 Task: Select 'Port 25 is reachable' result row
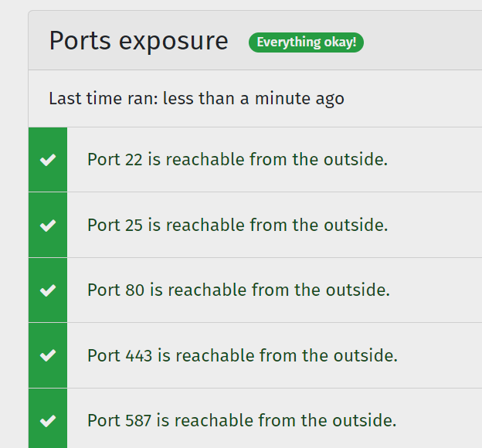(x=255, y=225)
